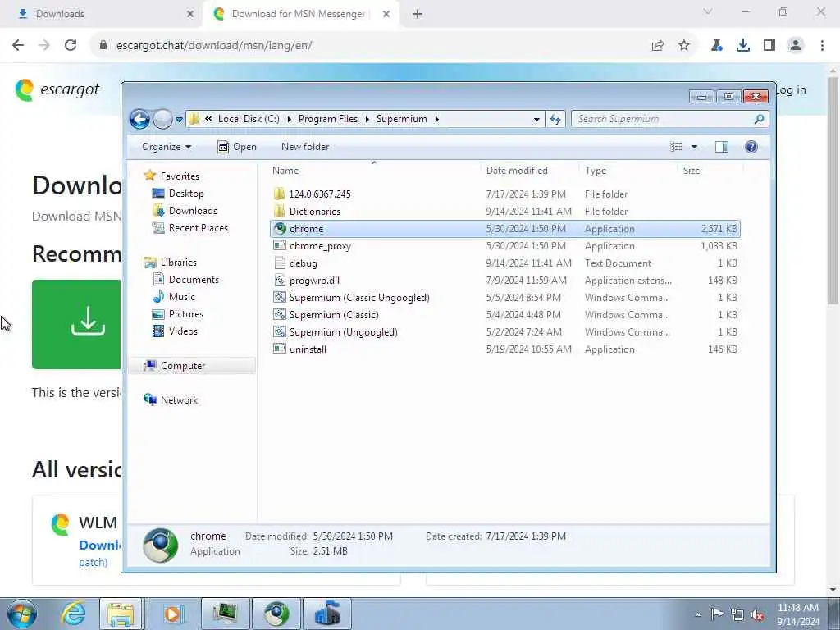Reload the escargot.chat page

pos(71,46)
